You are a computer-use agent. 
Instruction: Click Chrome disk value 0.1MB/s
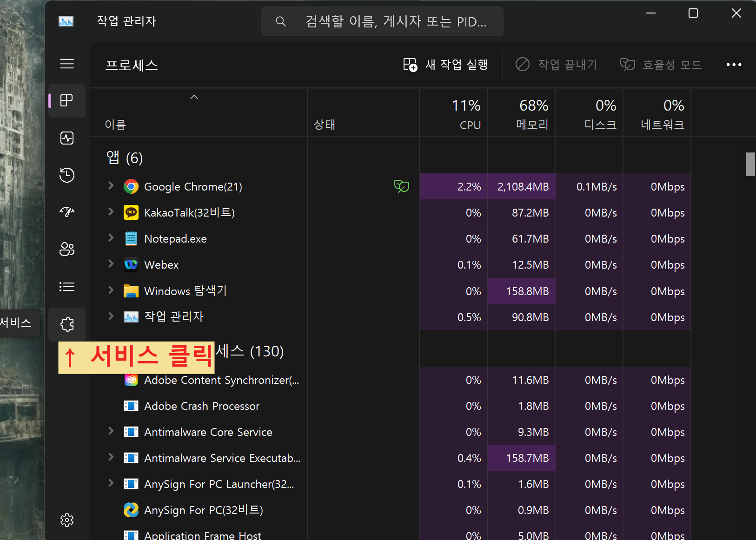597,187
